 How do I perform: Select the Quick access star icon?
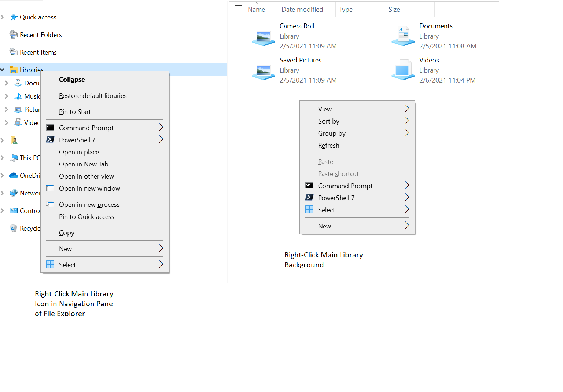click(x=14, y=17)
